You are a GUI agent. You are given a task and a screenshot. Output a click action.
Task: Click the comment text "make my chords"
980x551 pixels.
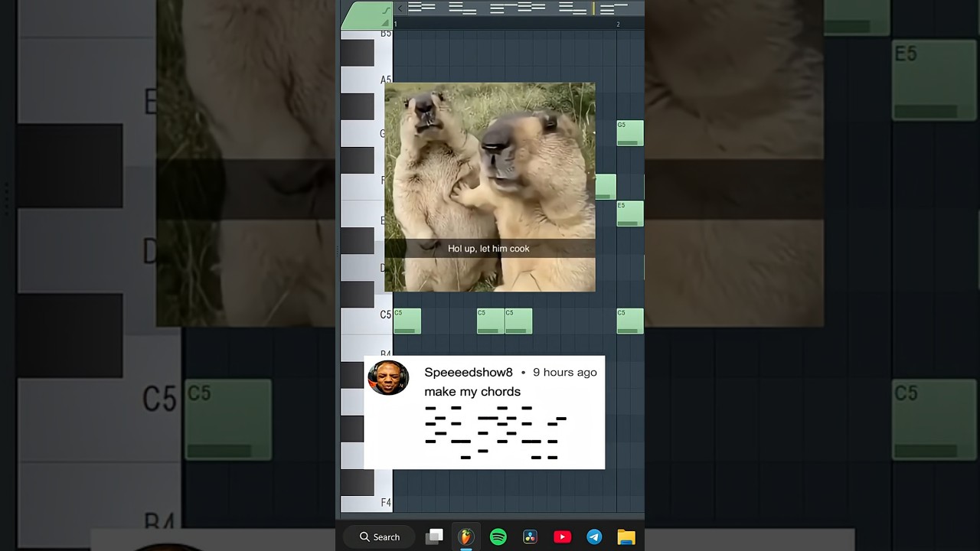point(472,392)
